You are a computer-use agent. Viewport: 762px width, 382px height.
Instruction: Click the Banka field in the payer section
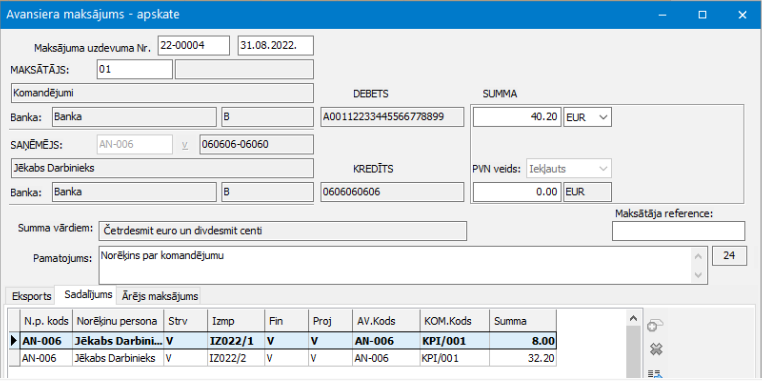pos(134,117)
